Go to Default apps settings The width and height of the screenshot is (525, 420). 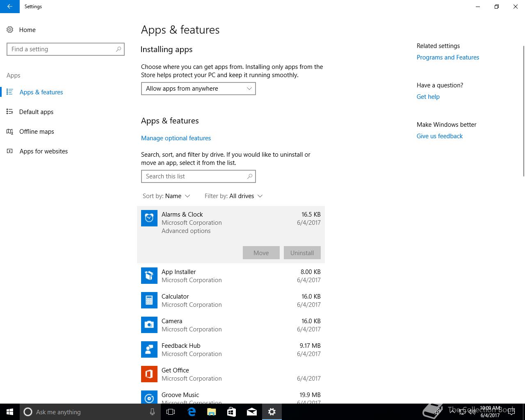point(36,112)
